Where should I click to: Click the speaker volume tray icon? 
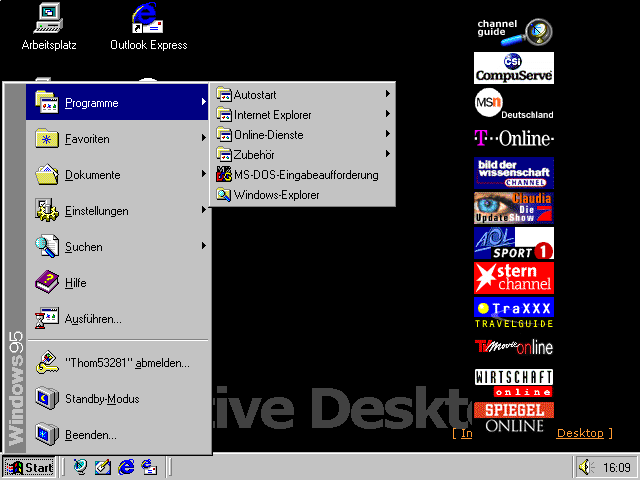point(587,467)
